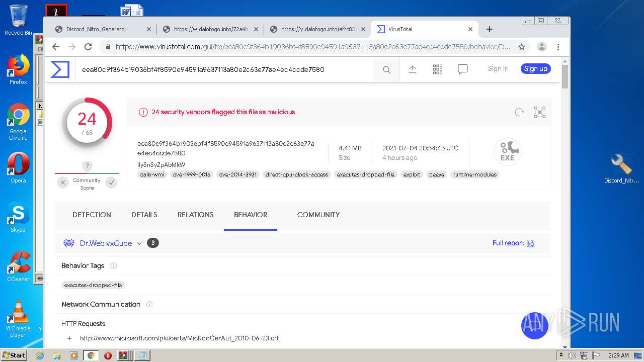
Task: Switch to the w.dalofogo.info browser tab
Action: click(x=210, y=29)
